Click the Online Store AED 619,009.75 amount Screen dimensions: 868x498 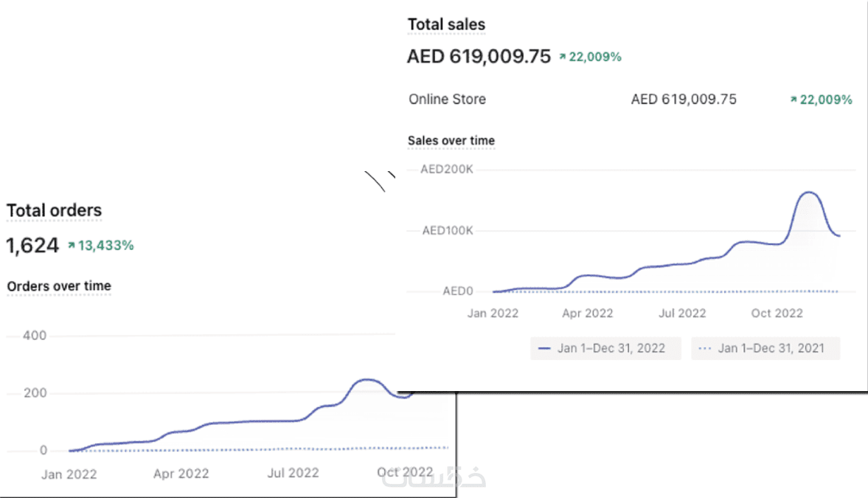pos(683,99)
